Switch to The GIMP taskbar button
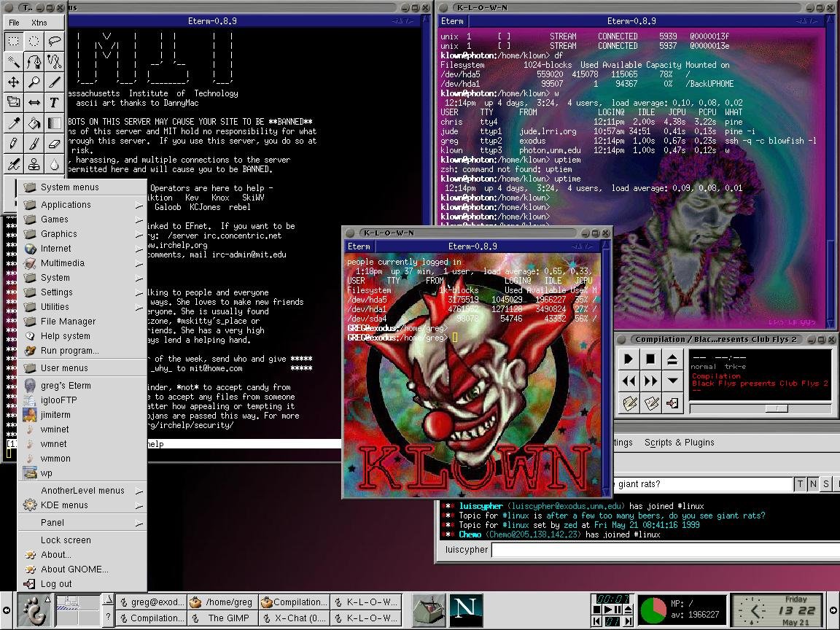The height and width of the screenshot is (630, 840). pyautogui.click(x=222, y=618)
